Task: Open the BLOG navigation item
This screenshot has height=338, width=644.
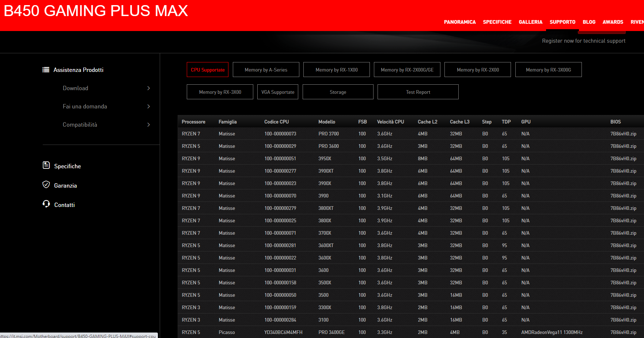Action: [x=589, y=22]
